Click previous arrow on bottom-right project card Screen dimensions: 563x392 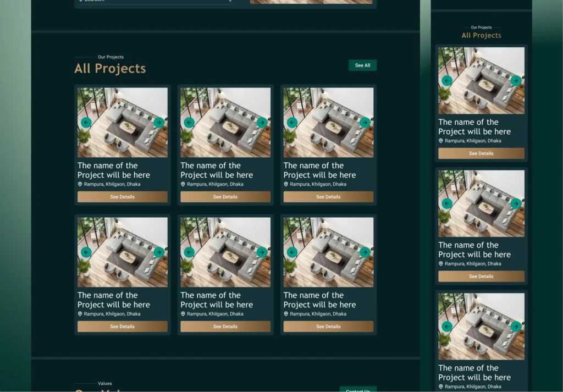tap(292, 252)
